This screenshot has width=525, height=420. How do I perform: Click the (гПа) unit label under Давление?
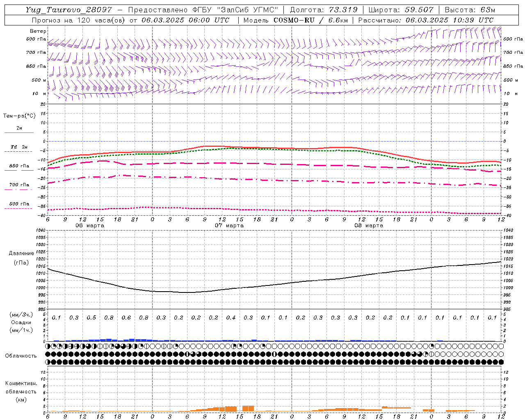[x=21, y=263]
